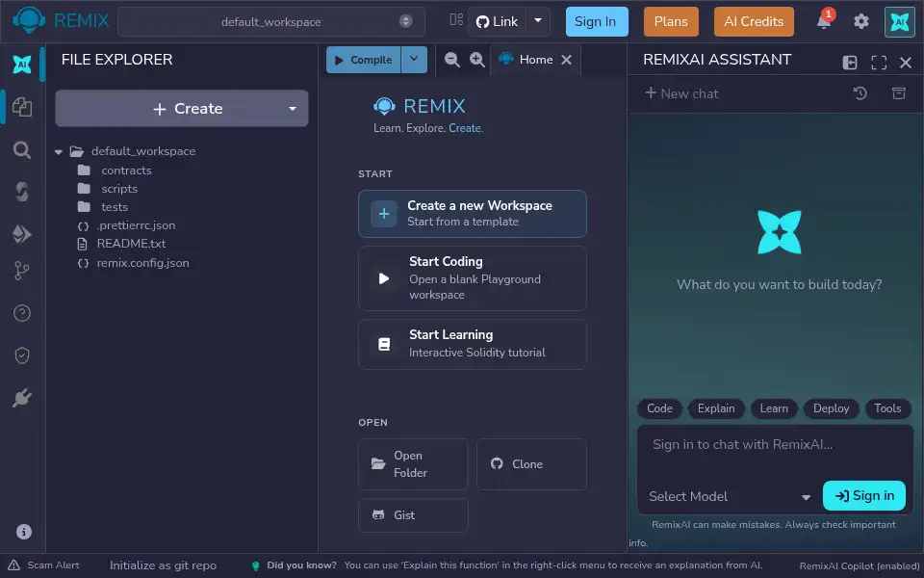Open the Create button dropdown caret
Screen dimensions: 924x578
point(293,109)
